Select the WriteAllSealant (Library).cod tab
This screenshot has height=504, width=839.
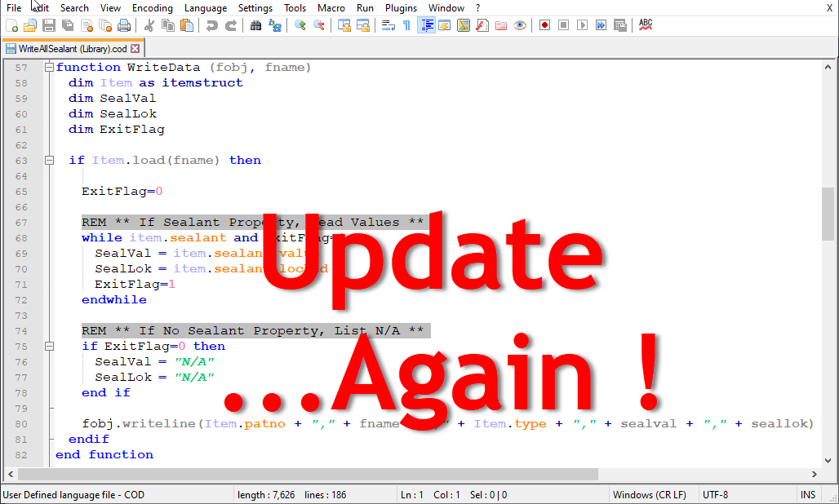point(69,48)
